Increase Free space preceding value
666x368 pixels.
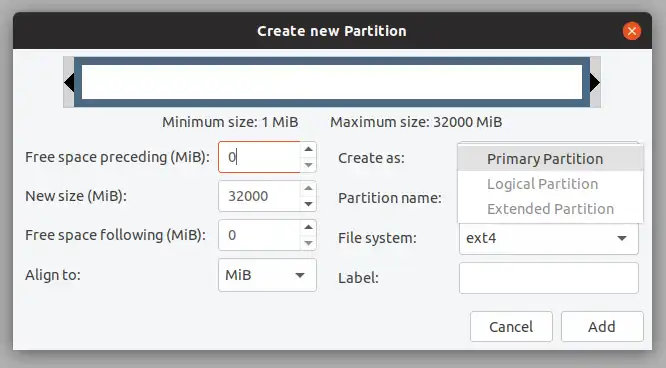[x=309, y=149]
